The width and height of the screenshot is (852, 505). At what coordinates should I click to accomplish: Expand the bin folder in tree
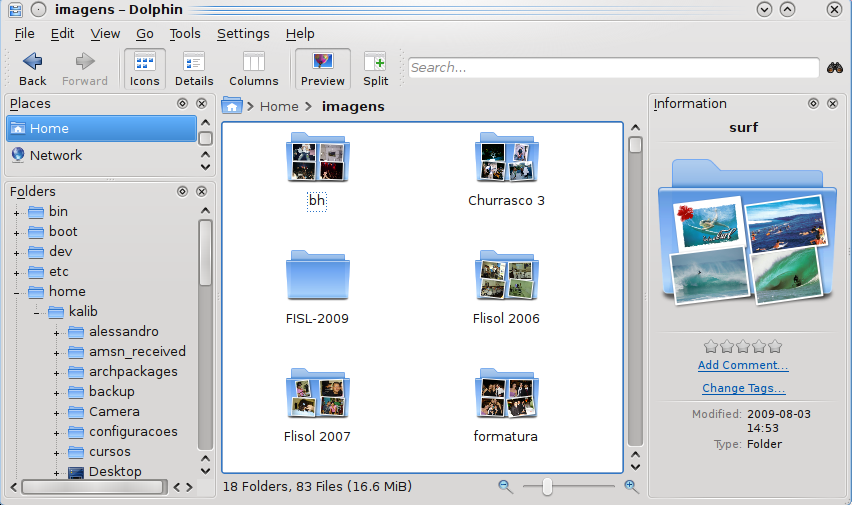pos(16,212)
